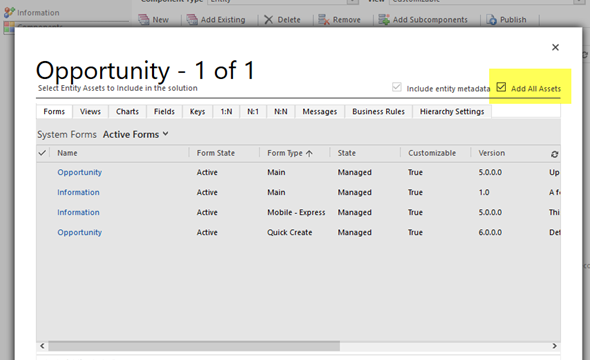Image resolution: width=590 pixels, height=360 pixels.
Task: Sort by the State column header
Action: [347, 153]
